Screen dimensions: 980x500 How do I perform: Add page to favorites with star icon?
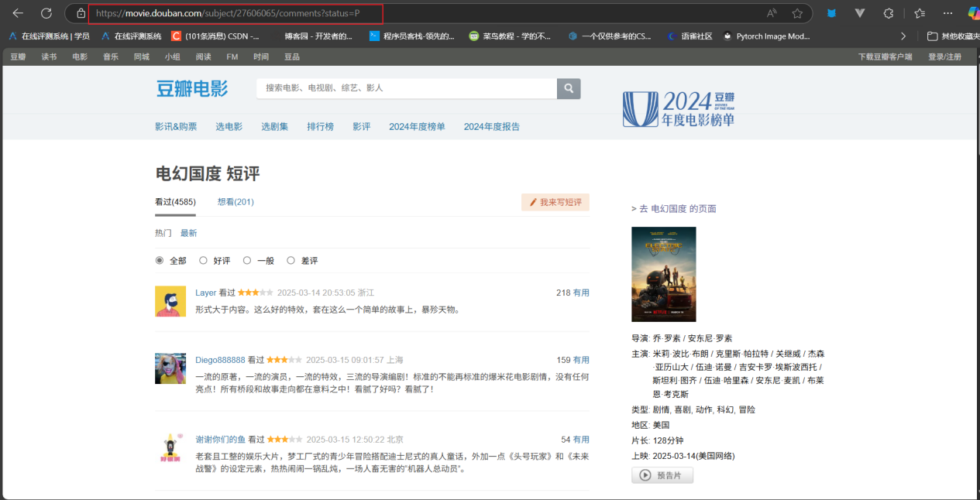pyautogui.click(x=797, y=13)
